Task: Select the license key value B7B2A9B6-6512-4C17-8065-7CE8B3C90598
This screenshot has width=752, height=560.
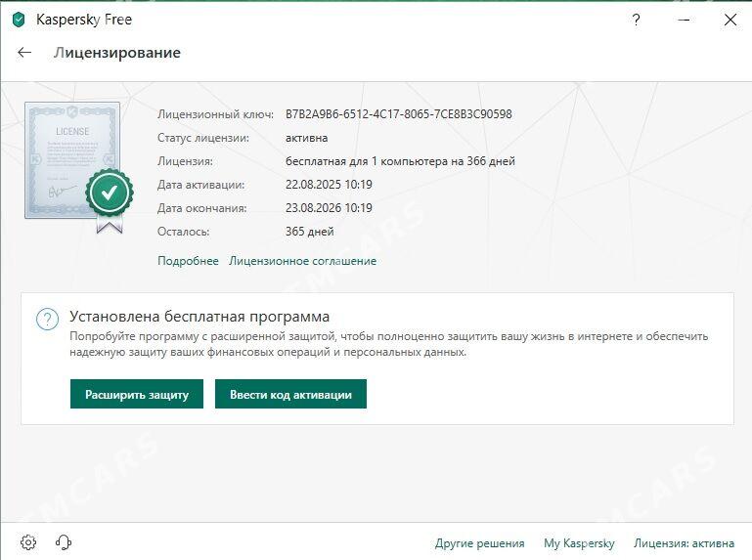Action: 399,114
